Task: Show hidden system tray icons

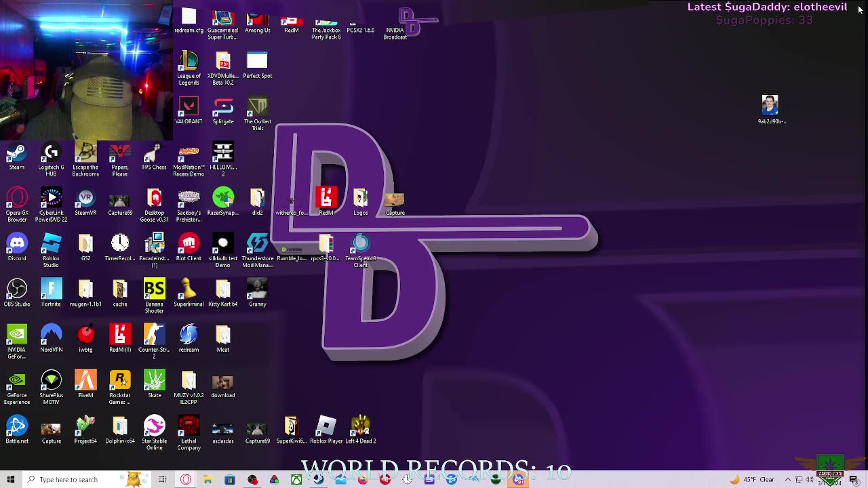Action: [x=788, y=480]
